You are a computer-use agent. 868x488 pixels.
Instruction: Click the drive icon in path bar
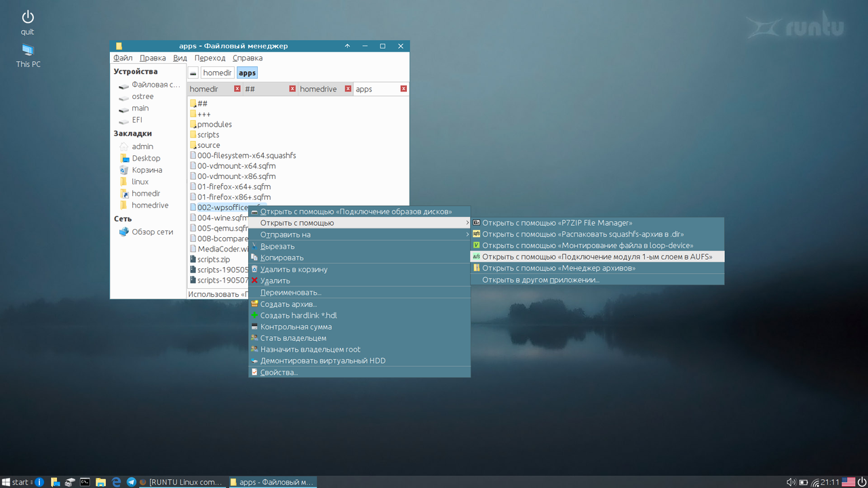pyautogui.click(x=193, y=73)
